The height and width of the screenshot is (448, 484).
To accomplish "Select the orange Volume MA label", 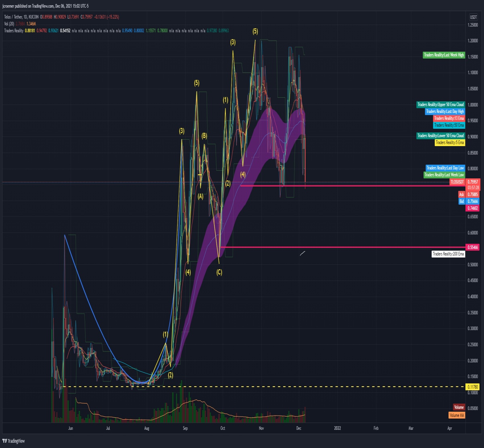I will tap(457, 415).
